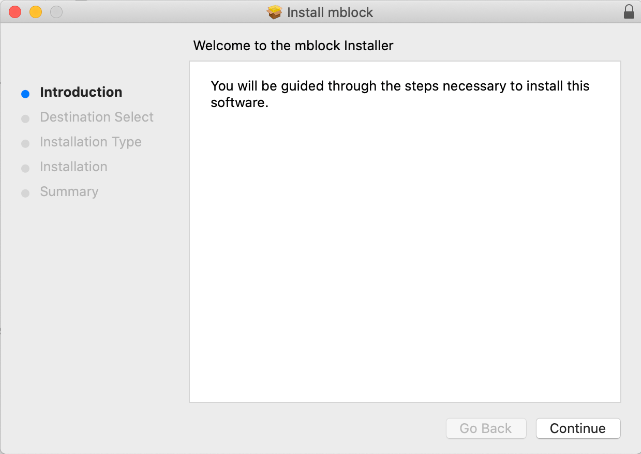Click the lock icon in title bar
Screen dimensions: 641x454
pos(629,12)
